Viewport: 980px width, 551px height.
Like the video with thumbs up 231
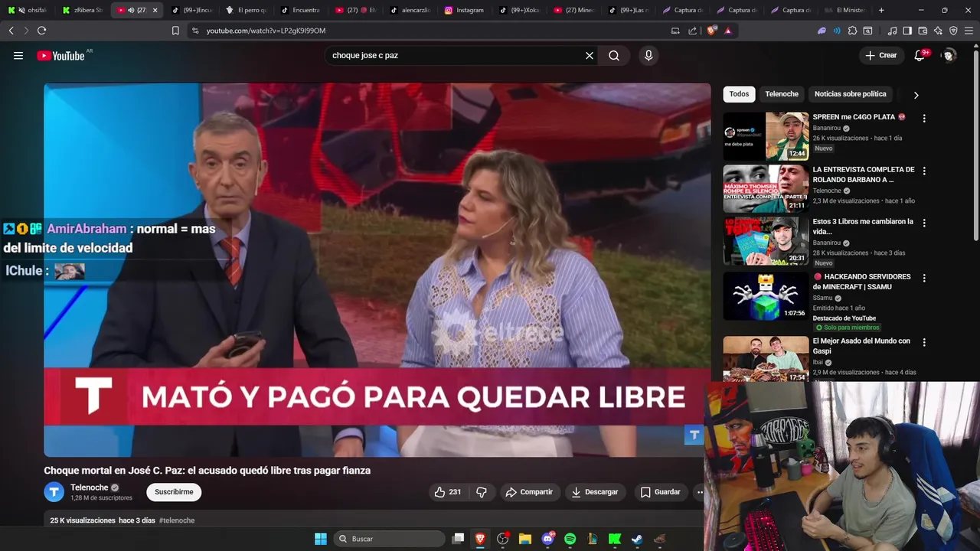pos(448,492)
